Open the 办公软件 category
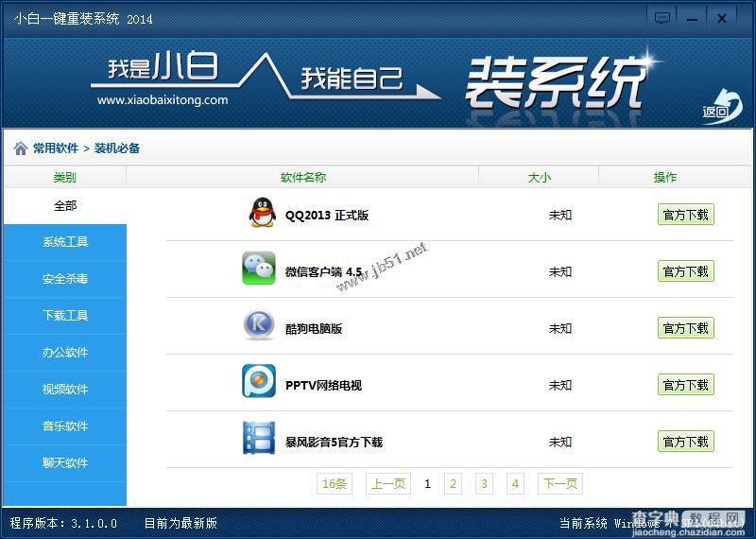This screenshot has height=539, width=756. click(65, 353)
